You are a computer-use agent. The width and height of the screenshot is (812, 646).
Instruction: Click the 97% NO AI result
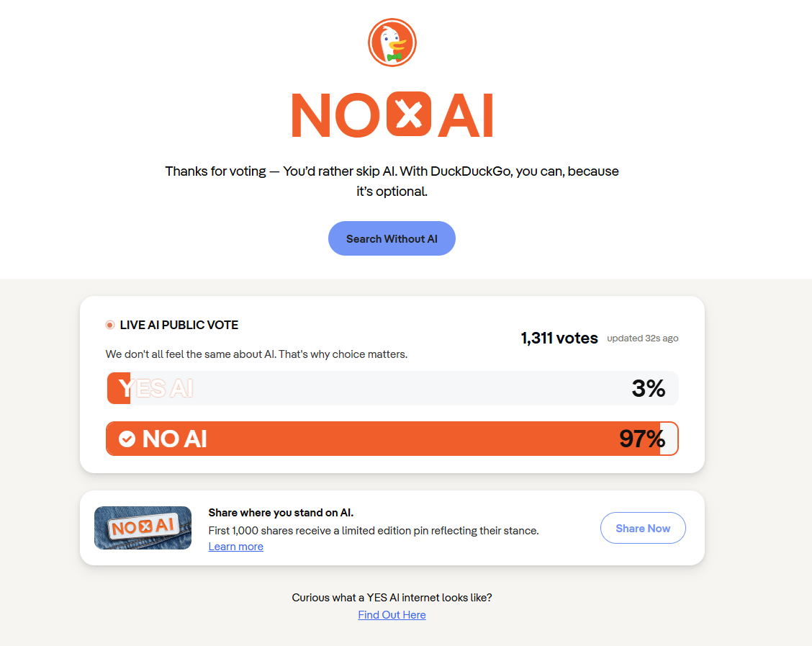tap(641, 439)
